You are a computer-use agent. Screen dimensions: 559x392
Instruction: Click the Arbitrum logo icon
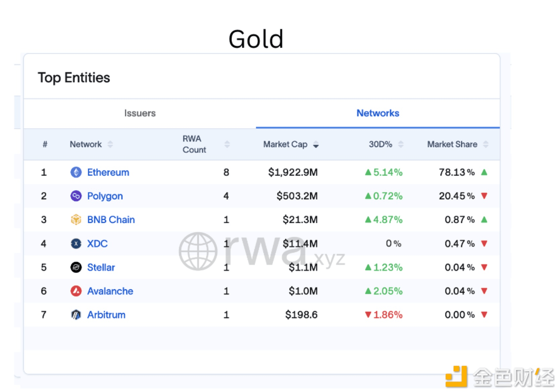(76, 315)
